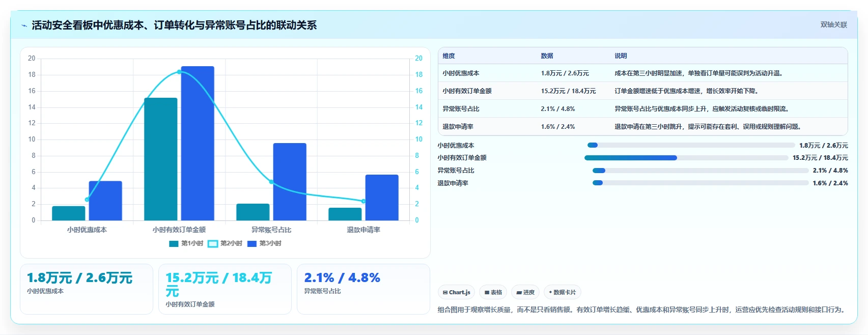This screenshot has width=868, height=335.
Task: Click progress row value '15.2万元 / 18.4万元'
Action: 820,158
